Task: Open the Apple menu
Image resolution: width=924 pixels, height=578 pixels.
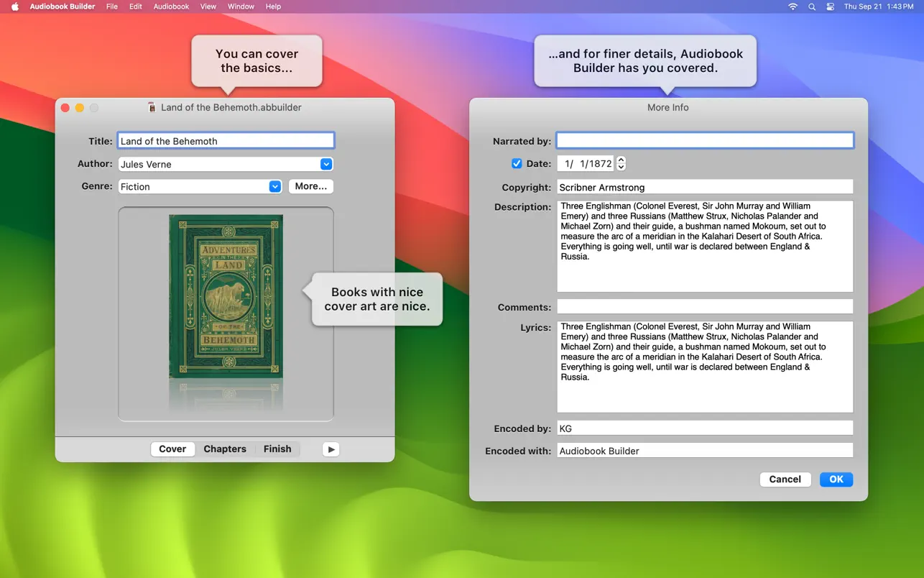Action: coord(14,6)
